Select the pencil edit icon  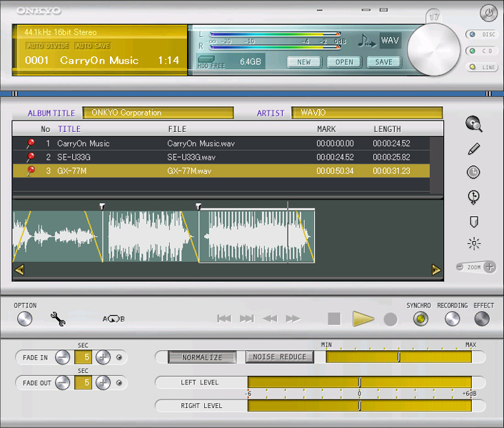pos(473,148)
